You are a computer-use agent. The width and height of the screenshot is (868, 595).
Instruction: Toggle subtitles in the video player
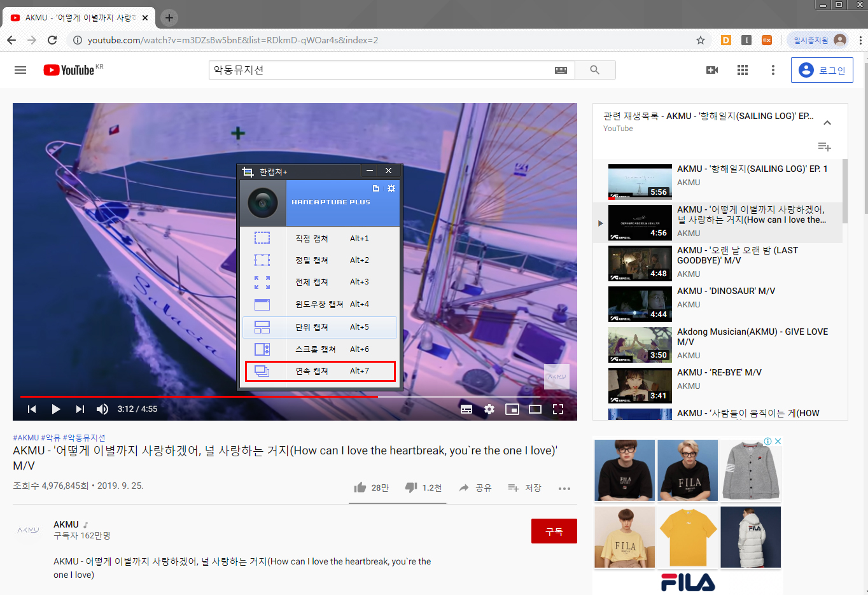(466, 409)
